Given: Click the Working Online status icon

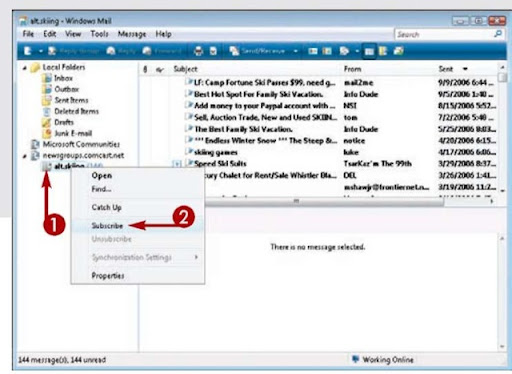Looking at the screenshot, I should pos(356,359).
